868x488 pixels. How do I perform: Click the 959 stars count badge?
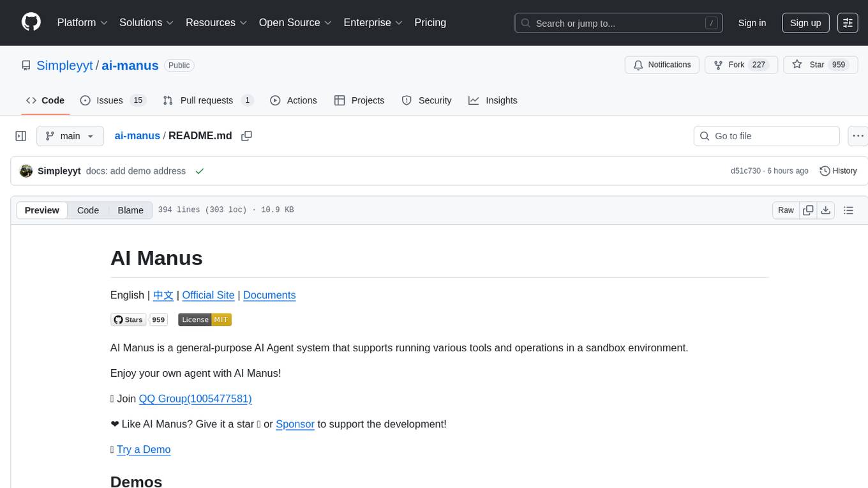click(158, 319)
